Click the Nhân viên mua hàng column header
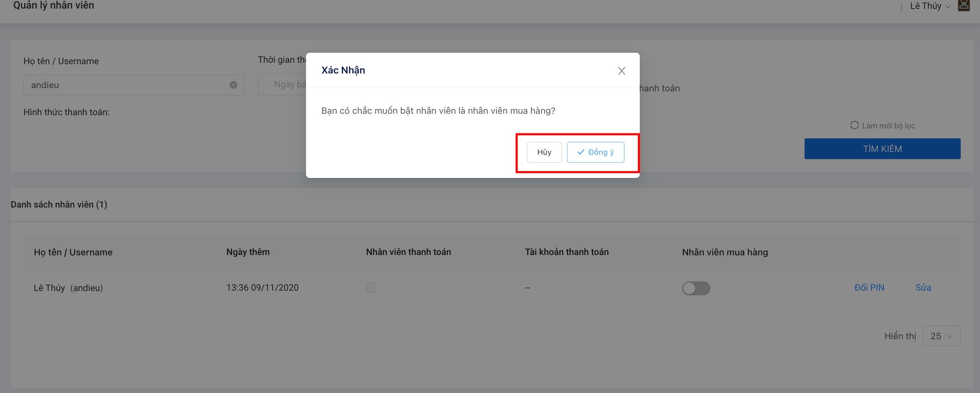 click(725, 252)
